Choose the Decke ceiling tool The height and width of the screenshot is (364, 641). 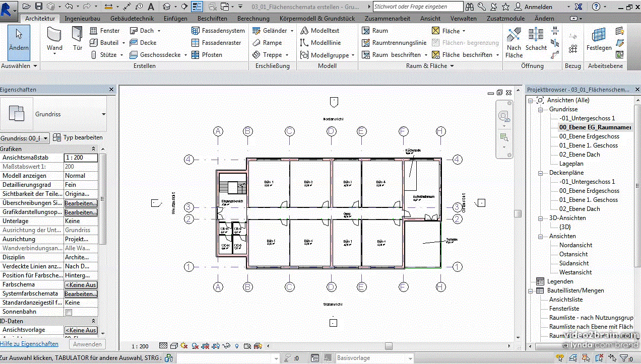pyautogui.click(x=143, y=43)
